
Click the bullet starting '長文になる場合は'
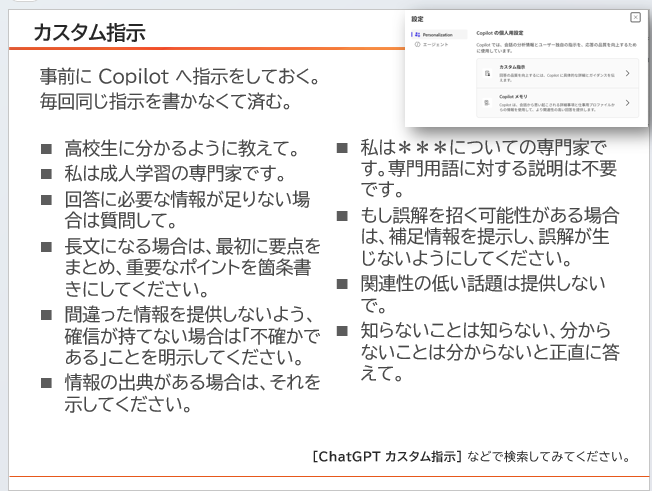[x=193, y=267]
